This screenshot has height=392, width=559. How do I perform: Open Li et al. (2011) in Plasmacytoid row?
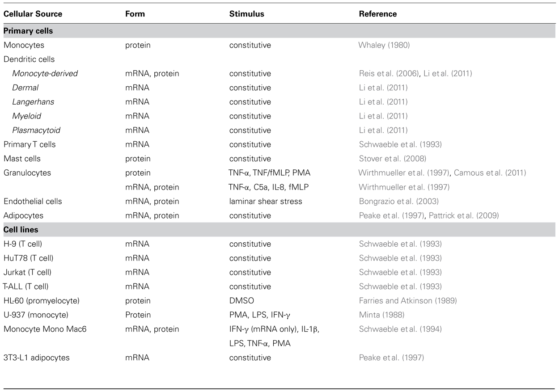point(383,131)
